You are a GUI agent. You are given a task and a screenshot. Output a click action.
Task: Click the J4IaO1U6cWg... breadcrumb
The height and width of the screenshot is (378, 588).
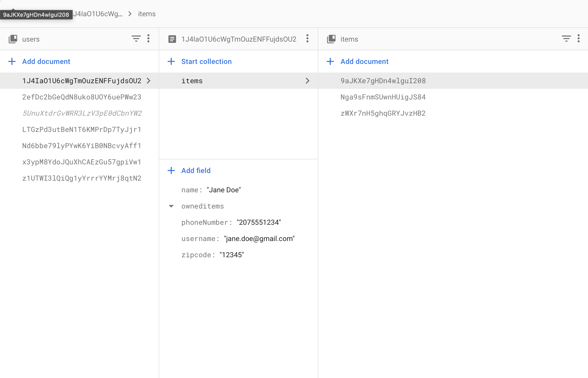click(98, 14)
